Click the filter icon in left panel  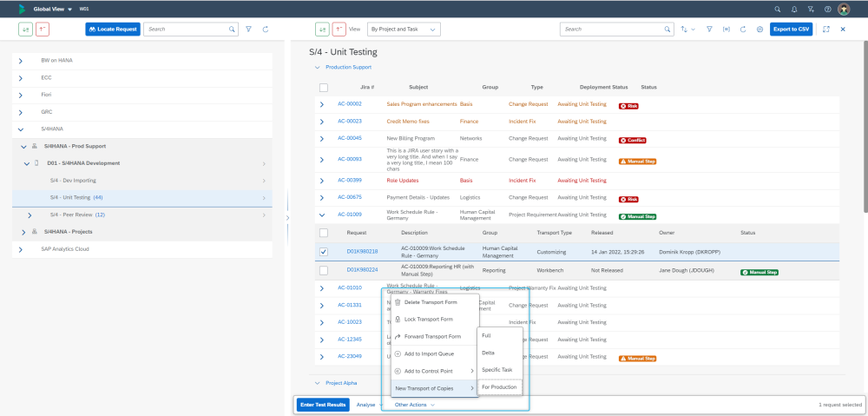249,29
